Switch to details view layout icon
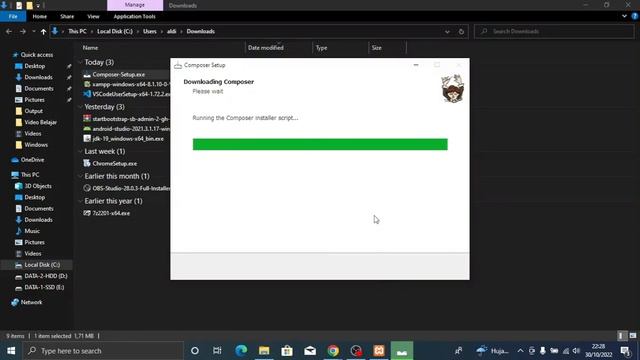Viewport: 640px width, 360px height. [x=621, y=336]
